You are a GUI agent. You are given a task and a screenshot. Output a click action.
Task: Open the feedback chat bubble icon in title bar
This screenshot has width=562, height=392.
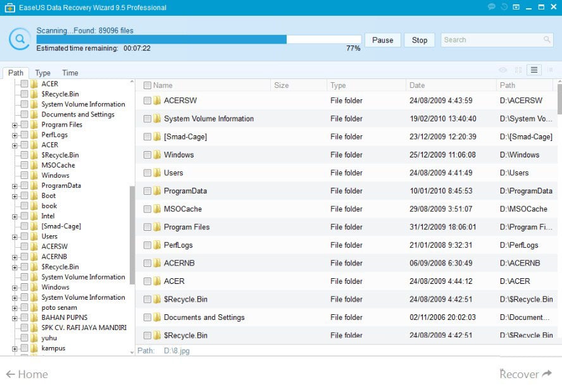point(491,7)
